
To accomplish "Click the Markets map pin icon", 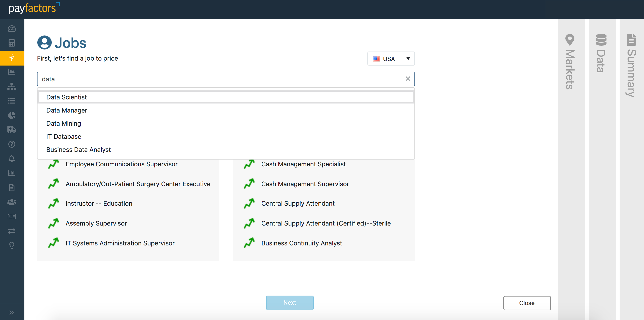I will (x=570, y=40).
